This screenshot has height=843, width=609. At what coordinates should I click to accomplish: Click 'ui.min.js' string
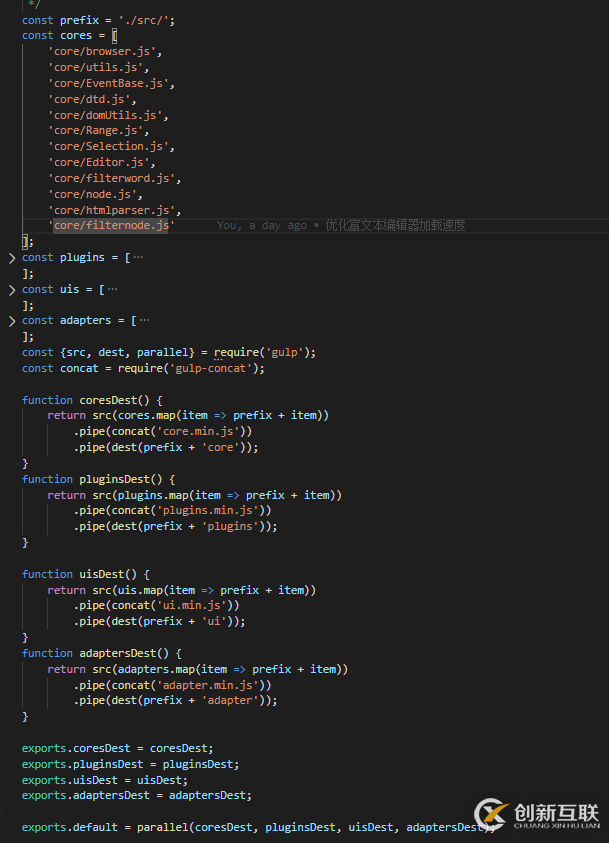[x=191, y=606]
